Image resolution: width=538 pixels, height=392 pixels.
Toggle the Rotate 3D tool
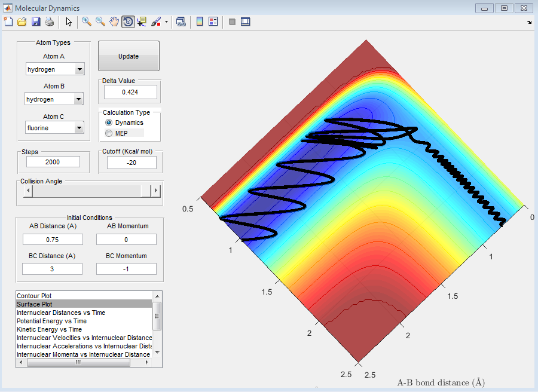coord(128,22)
